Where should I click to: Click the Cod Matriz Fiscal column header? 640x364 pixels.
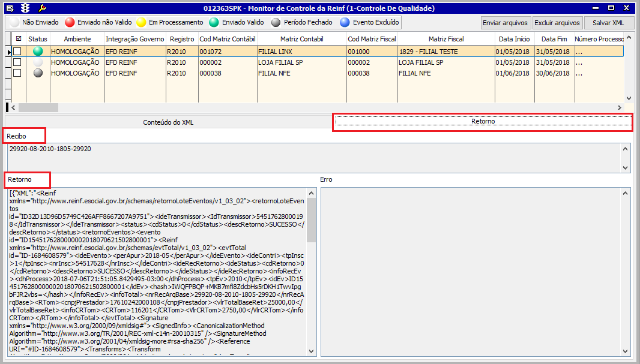tap(372, 39)
